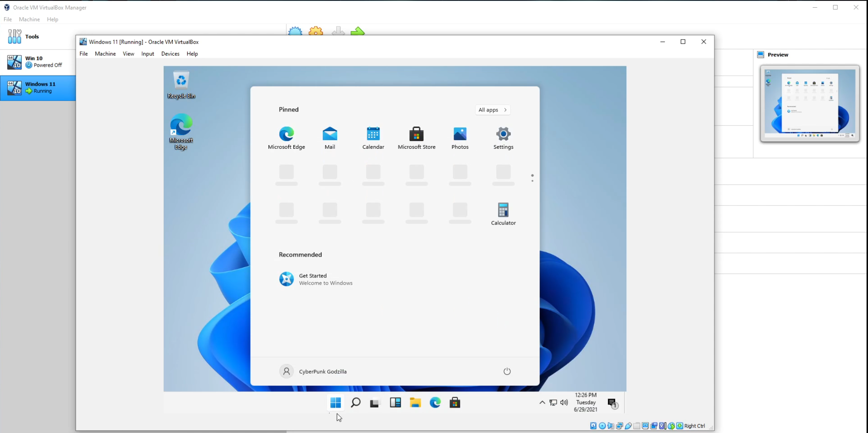Click the Preview panel header label
This screenshot has height=433, width=868.
pos(778,55)
